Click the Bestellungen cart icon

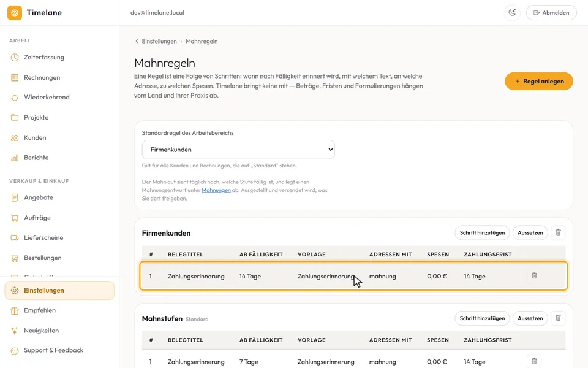click(x=15, y=258)
